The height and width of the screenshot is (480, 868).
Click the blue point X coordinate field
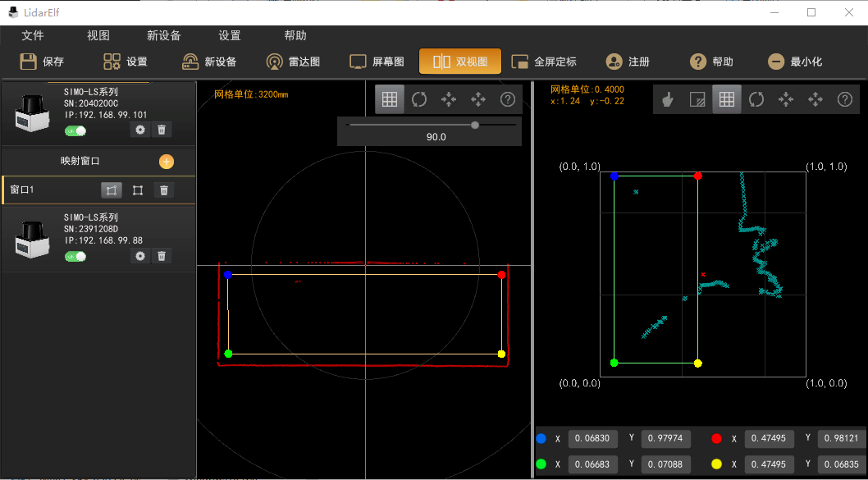click(x=593, y=439)
